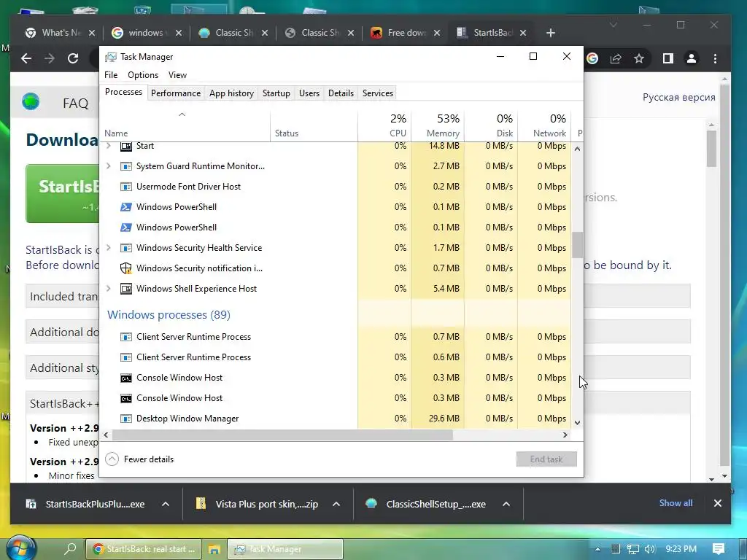This screenshot has height=560, width=747.
Task: Open the File menu in Task Manager
Action: tap(111, 75)
